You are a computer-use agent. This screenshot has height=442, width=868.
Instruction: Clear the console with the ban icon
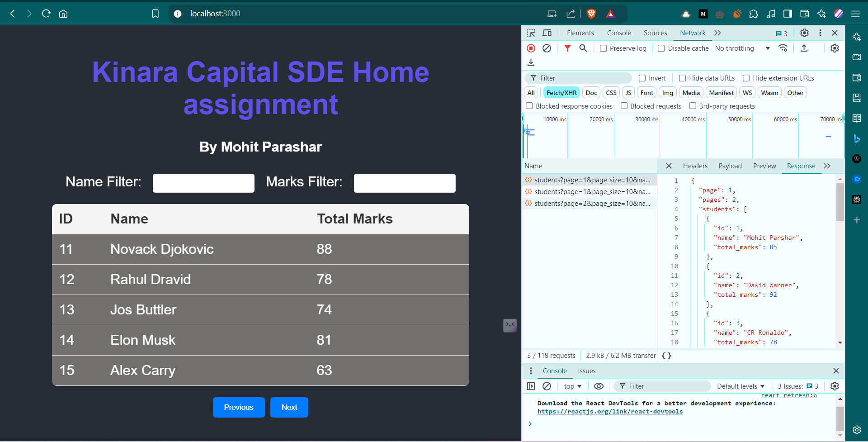tap(547, 386)
